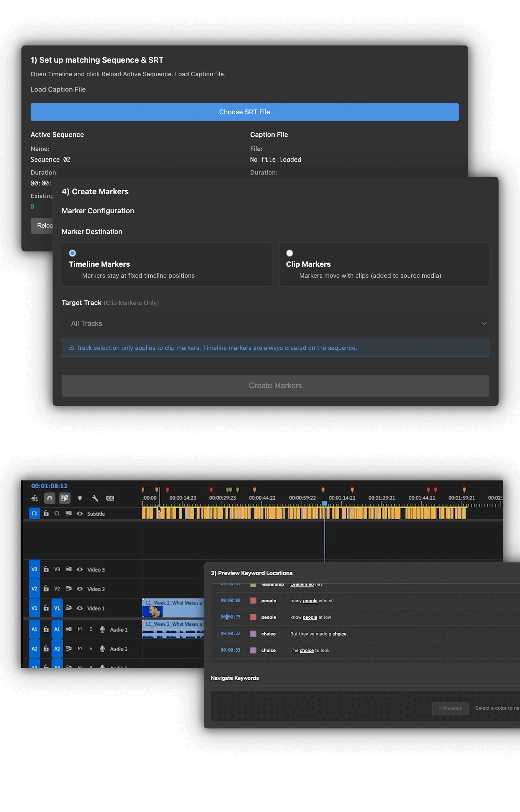Toggle track lock on Video 3

[x=46, y=569]
